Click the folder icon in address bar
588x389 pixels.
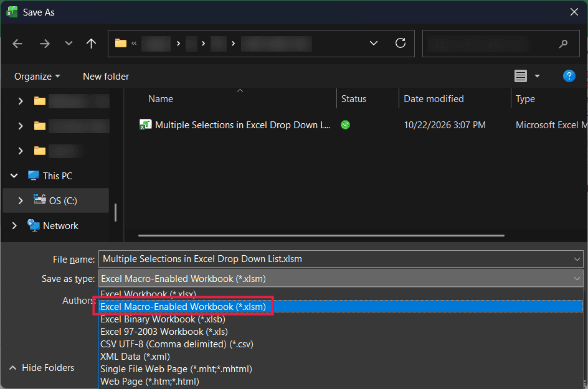[120, 43]
